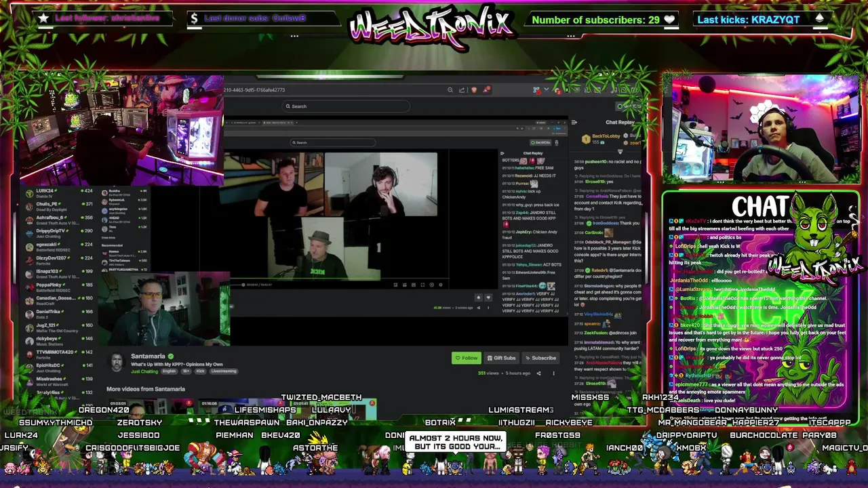Select the English tag
The width and height of the screenshot is (868, 488).
tap(169, 371)
